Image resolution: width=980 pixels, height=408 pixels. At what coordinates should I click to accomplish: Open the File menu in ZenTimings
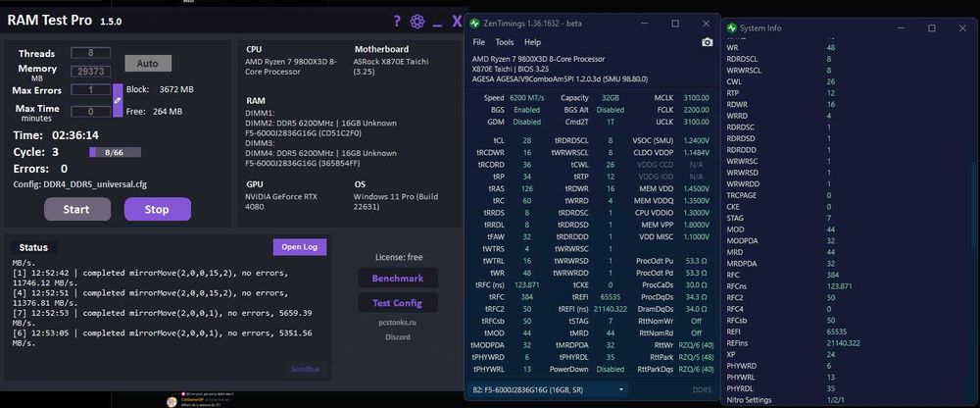coord(479,42)
